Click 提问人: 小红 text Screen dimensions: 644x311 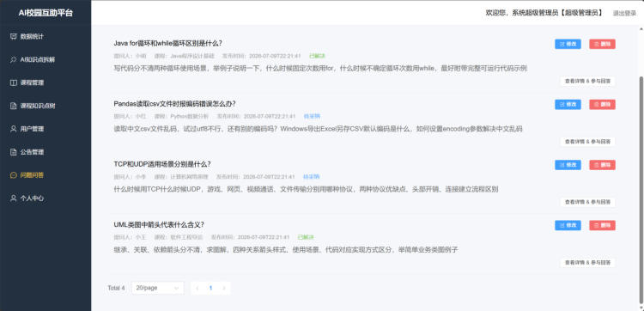click(130, 116)
